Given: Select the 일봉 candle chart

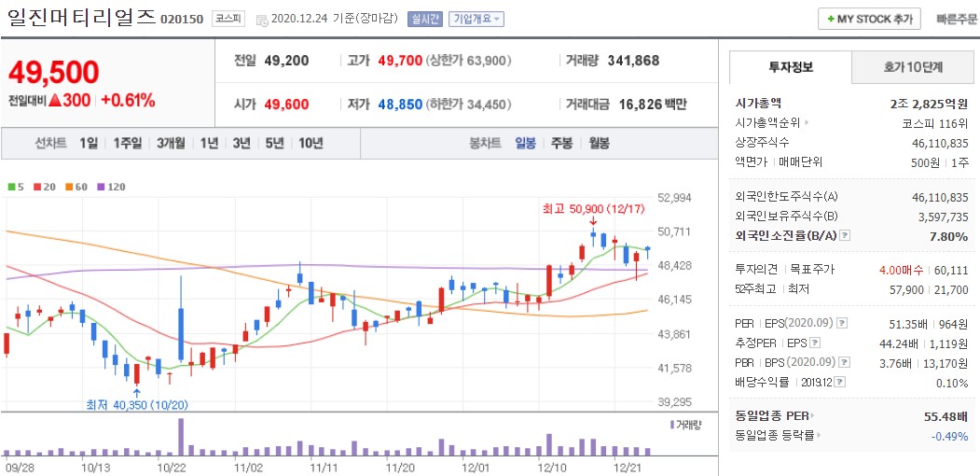Looking at the screenshot, I should 526,143.
